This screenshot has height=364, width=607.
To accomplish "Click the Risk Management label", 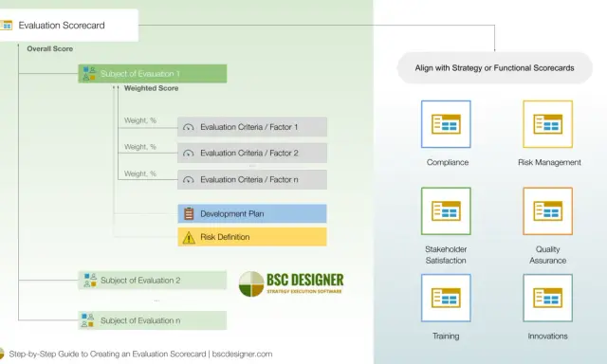I will (x=549, y=162).
